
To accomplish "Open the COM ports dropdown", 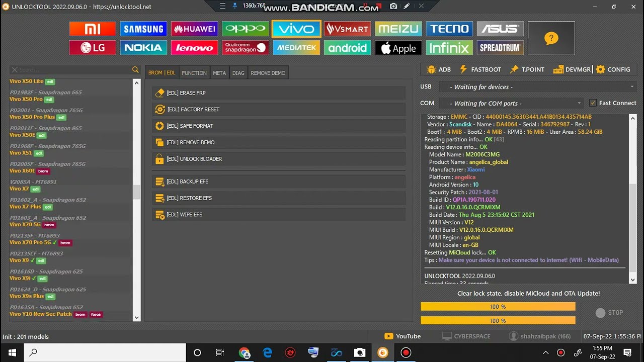I will tap(511, 103).
